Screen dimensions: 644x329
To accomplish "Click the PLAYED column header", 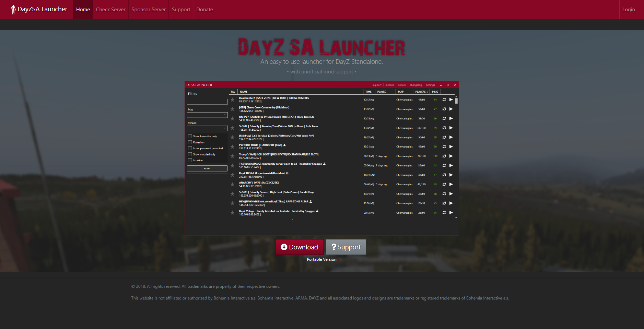I will click(382, 92).
